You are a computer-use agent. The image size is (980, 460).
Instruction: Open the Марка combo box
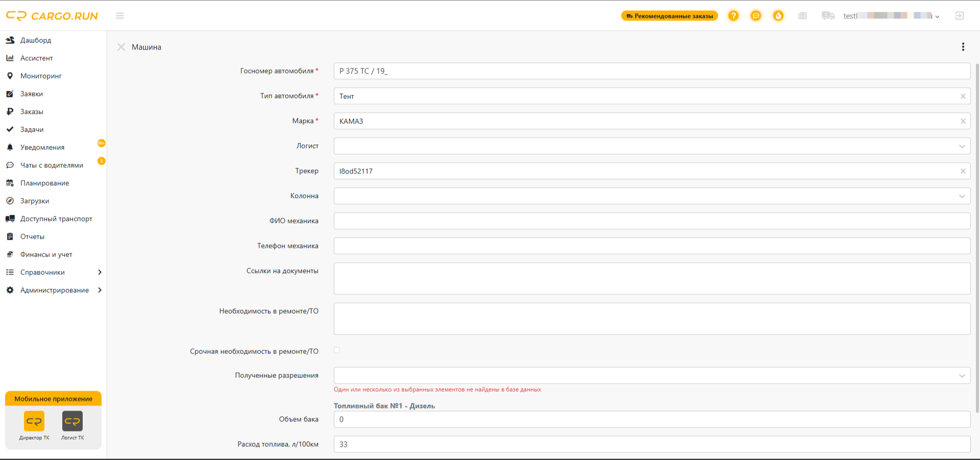[x=652, y=121]
